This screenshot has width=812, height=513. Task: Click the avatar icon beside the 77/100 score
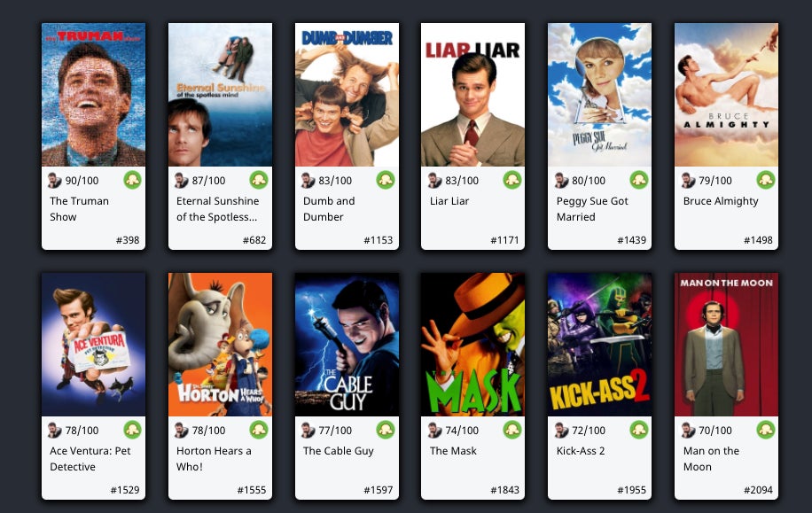tap(308, 430)
